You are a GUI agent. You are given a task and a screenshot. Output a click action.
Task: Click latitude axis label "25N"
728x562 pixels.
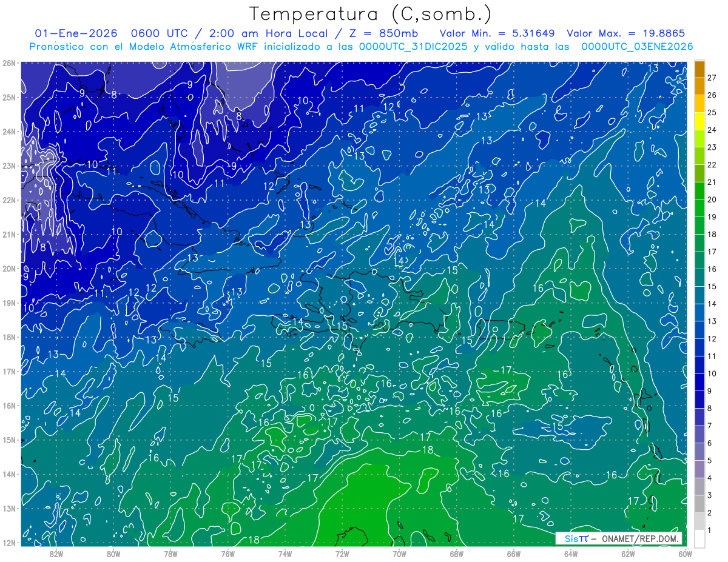(x=8, y=97)
